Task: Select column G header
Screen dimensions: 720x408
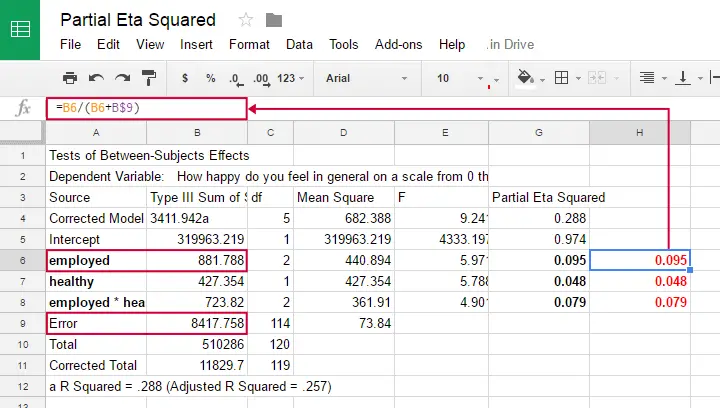Action: click(539, 133)
